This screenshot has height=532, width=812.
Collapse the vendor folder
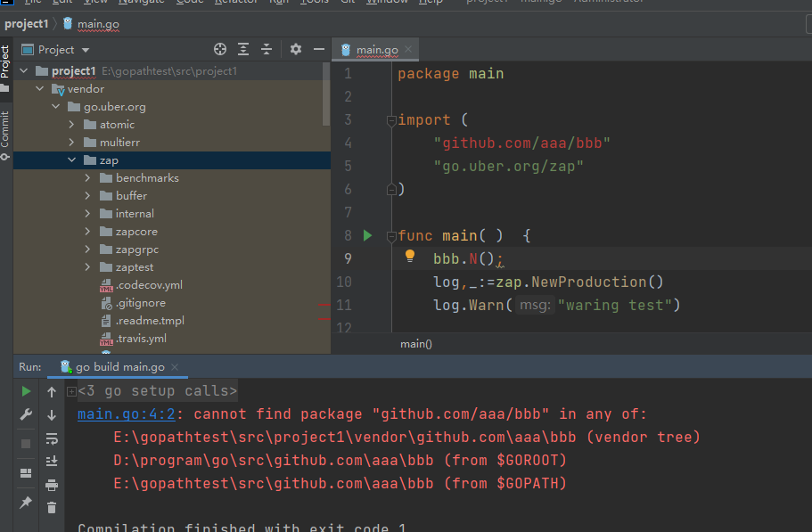pyautogui.click(x=40, y=89)
